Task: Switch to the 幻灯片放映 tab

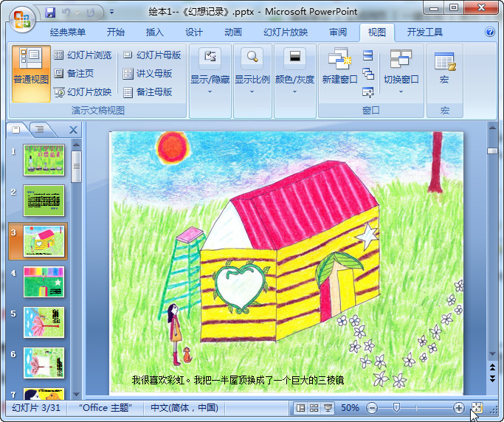Action: [x=286, y=32]
